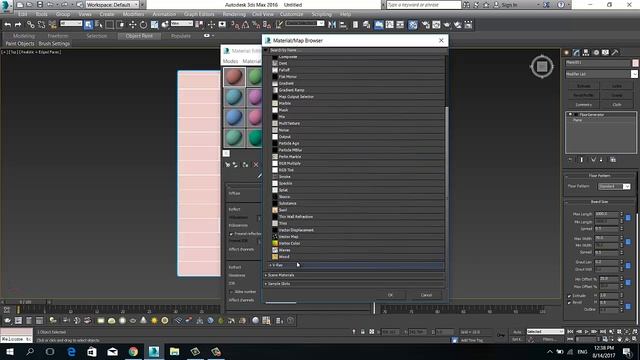The width and height of the screenshot is (640, 360).
Task: Open Microsoft Edge from the taskbar
Action: (71, 351)
